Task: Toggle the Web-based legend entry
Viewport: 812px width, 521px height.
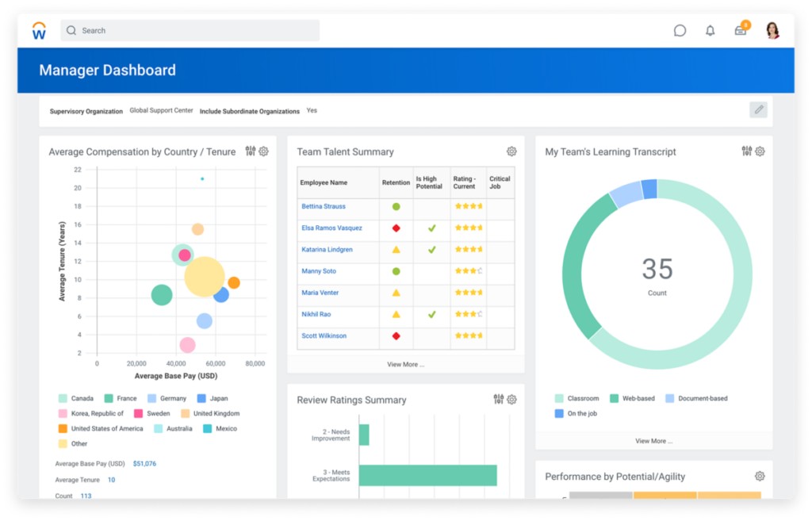Action: point(632,399)
